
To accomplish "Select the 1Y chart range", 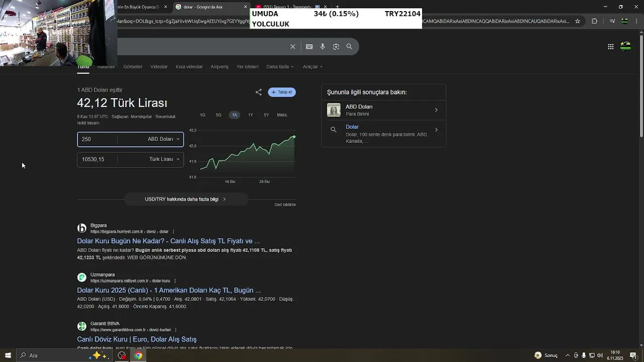I will pos(251,115).
